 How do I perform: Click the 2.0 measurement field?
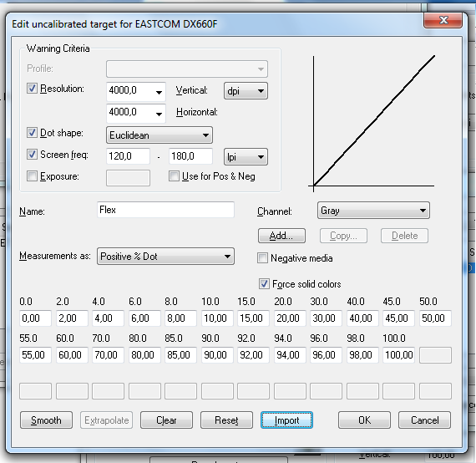coord(72,318)
